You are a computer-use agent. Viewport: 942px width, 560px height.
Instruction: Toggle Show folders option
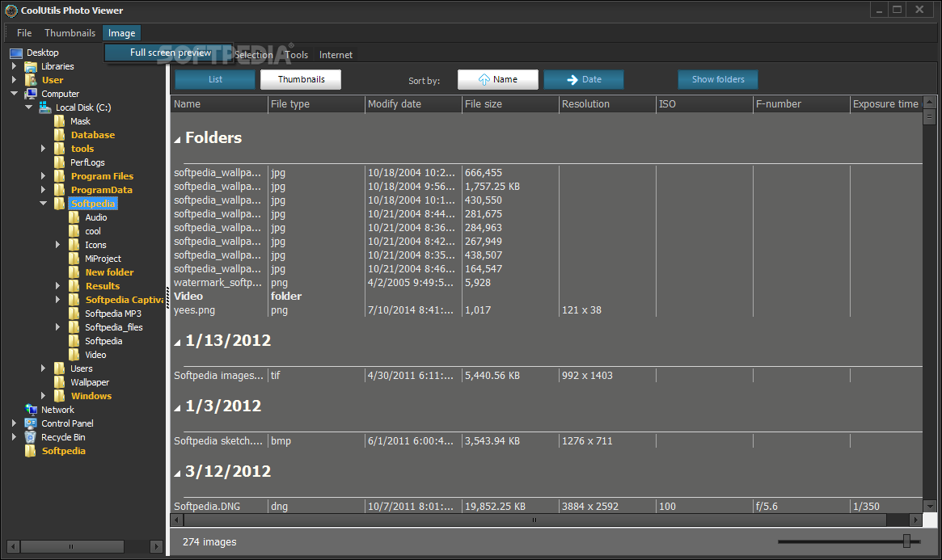click(718, 79)
